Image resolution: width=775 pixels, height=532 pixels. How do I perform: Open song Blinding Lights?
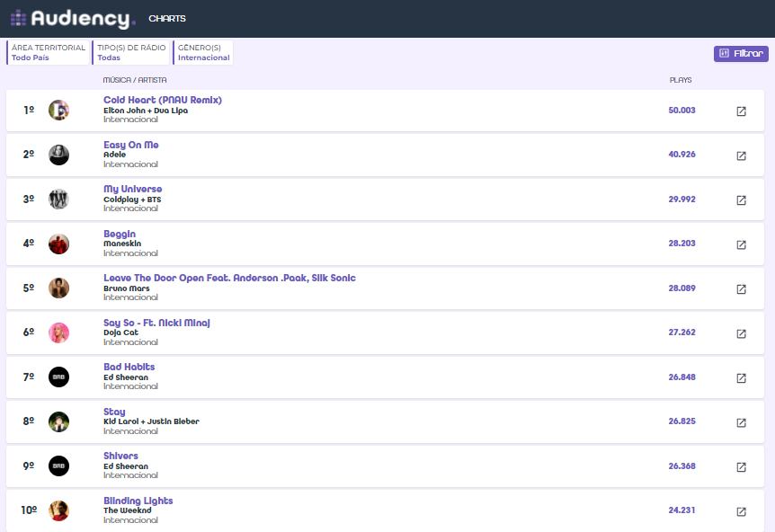click(x=138, y=501)
